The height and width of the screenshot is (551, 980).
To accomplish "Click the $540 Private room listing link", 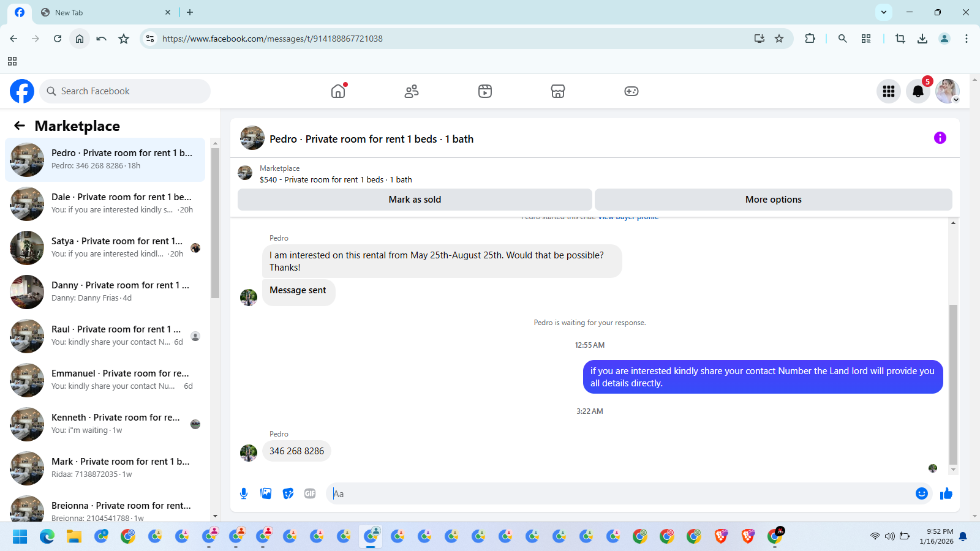I will (x=336, y=180).
